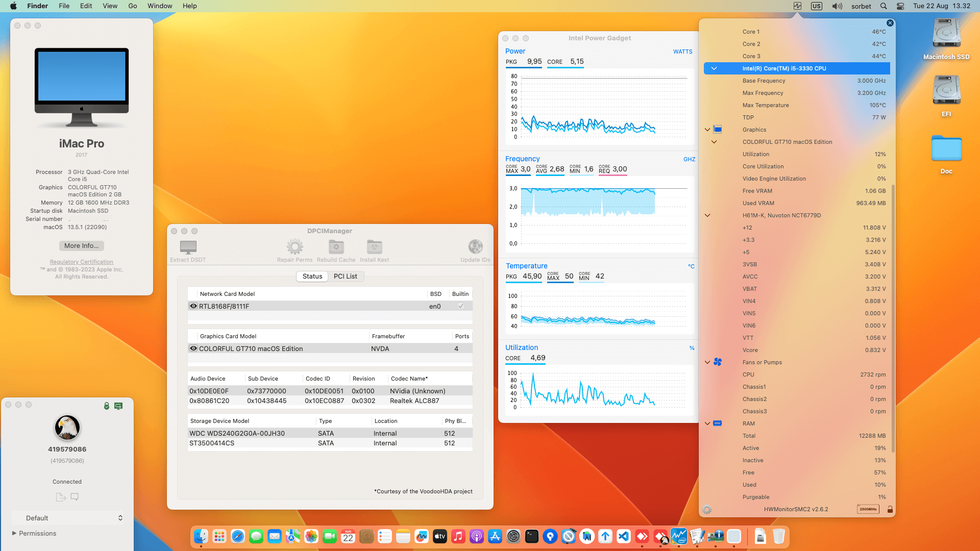Screen dimensions: 980x551
Task: Open the Edit menu
Action: coord(86,6)
